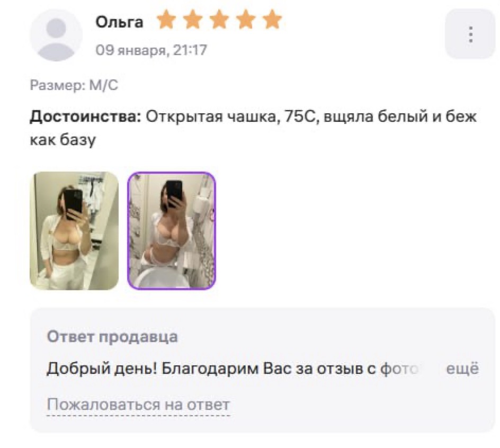This screenshot has width=500, height=448.
Task: Click the date '09 января, 21:17'
Action: point(151,50)
